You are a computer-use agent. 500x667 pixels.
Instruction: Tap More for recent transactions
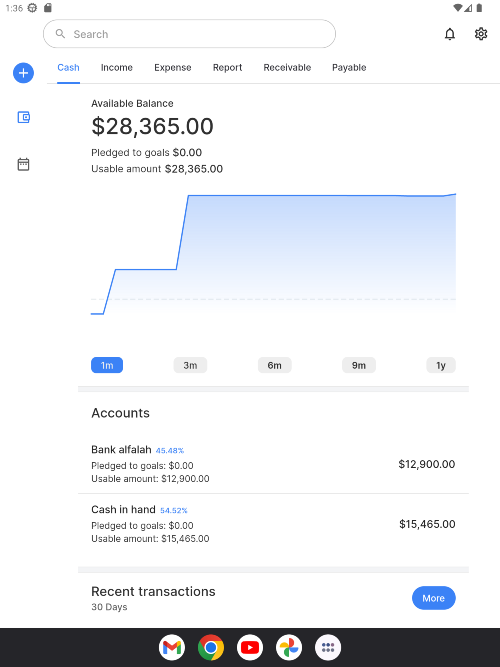pos(434,598)
